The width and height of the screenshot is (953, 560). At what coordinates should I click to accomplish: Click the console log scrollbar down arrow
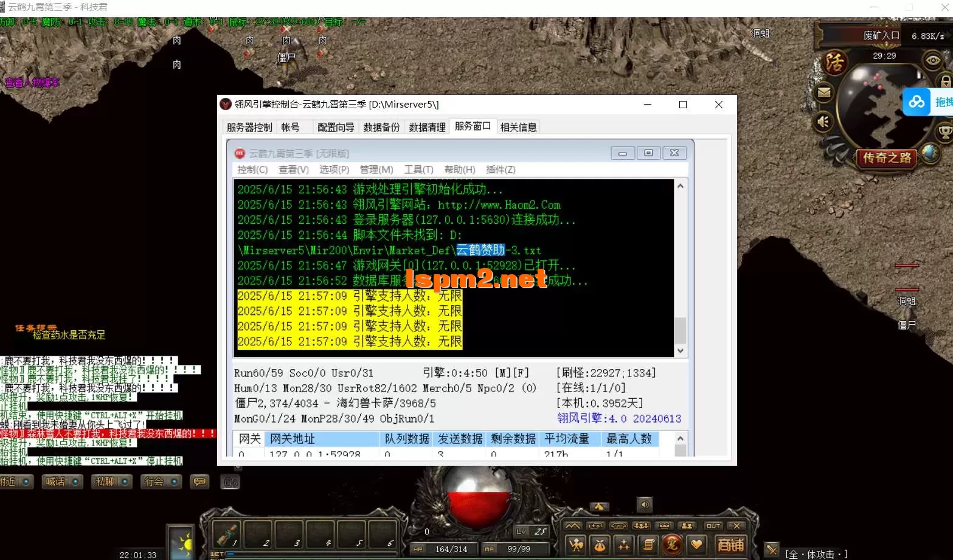tap(681, 351)
